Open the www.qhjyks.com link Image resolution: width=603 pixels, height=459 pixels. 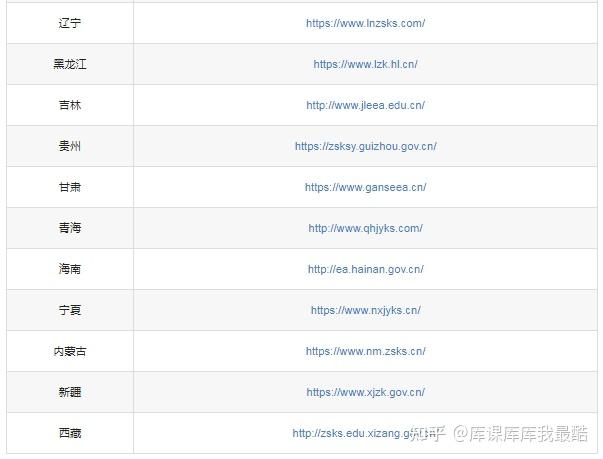(x=365, y=228)
